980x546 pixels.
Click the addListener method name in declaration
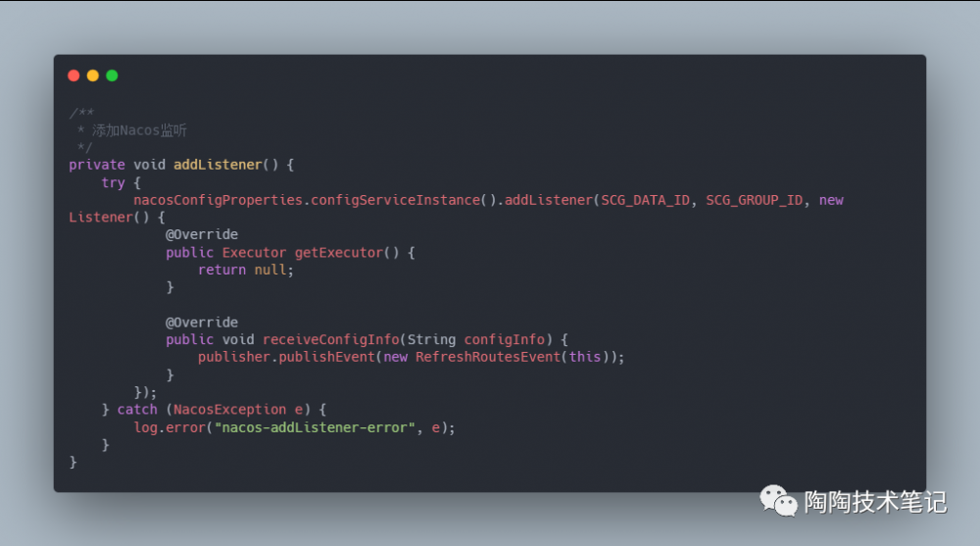pyautogui.click(x=218, y=165)
